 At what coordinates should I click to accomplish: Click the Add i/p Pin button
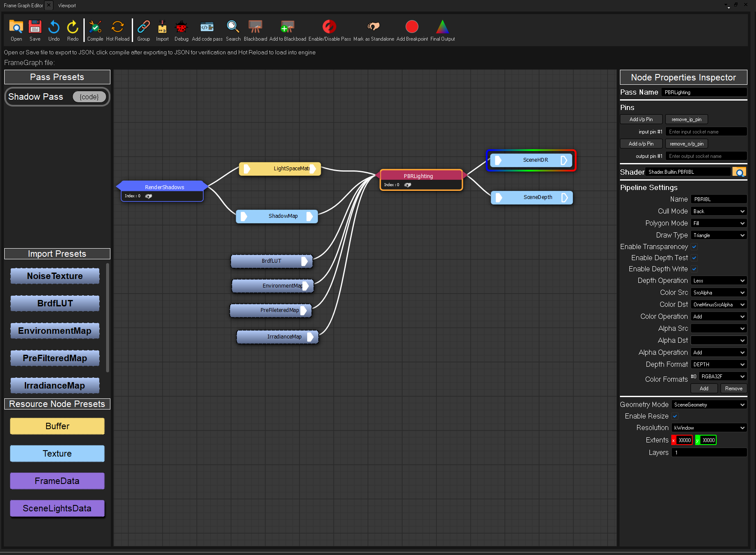(x=641, y=119)
